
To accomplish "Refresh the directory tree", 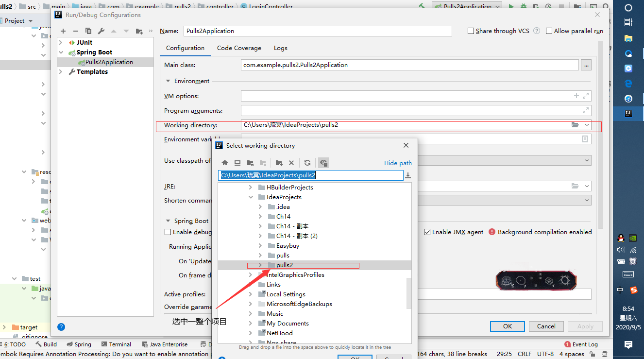I will pos(307,163).
